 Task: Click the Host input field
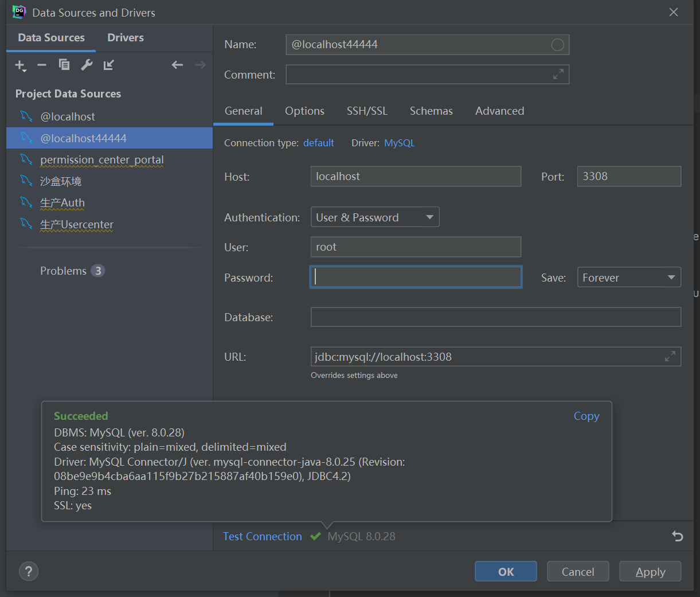pos(416,177)
